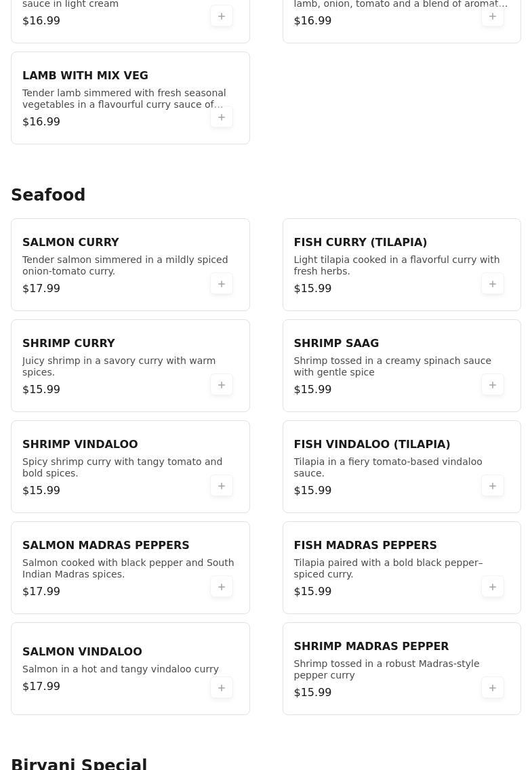The width and height of the screenshot is (532, 770).
Task: Add Shrimp Madras Pepper with plus icon
Action: 492,688
